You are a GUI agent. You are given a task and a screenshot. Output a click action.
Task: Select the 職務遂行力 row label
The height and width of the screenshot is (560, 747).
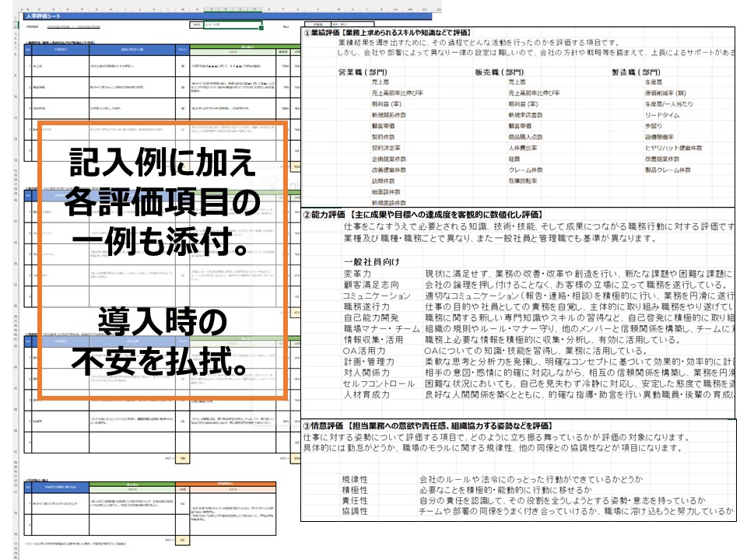366,306
